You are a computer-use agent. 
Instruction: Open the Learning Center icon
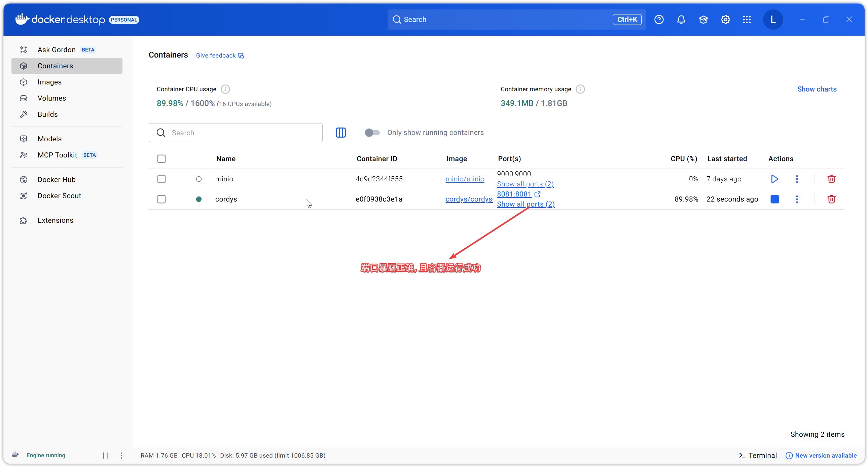point(703,20)
